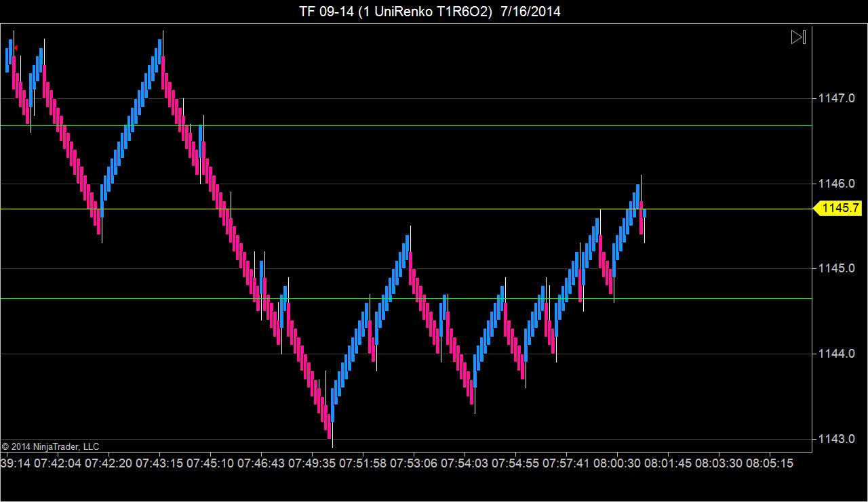The height and width of the screenshot is (502, 868).
Task: Click the 07:46:43 time axis label
Action: tap(261, 463)
